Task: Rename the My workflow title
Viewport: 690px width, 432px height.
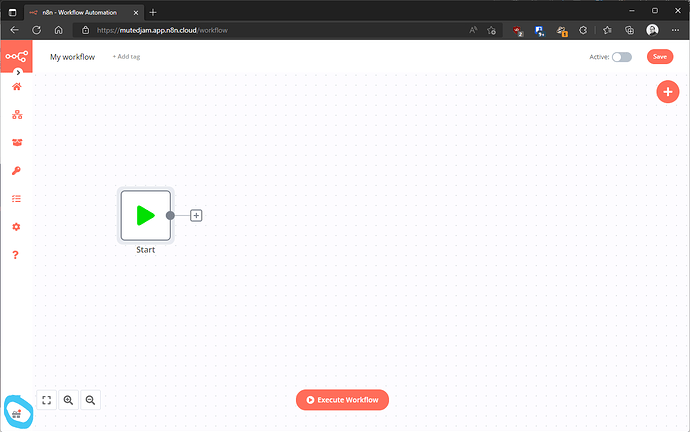Action: pyautogui.click(x=73, y=57)
